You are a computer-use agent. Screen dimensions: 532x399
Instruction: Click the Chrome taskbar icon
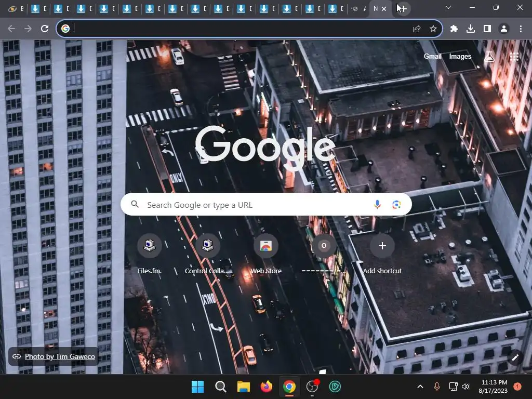[289, 387]
